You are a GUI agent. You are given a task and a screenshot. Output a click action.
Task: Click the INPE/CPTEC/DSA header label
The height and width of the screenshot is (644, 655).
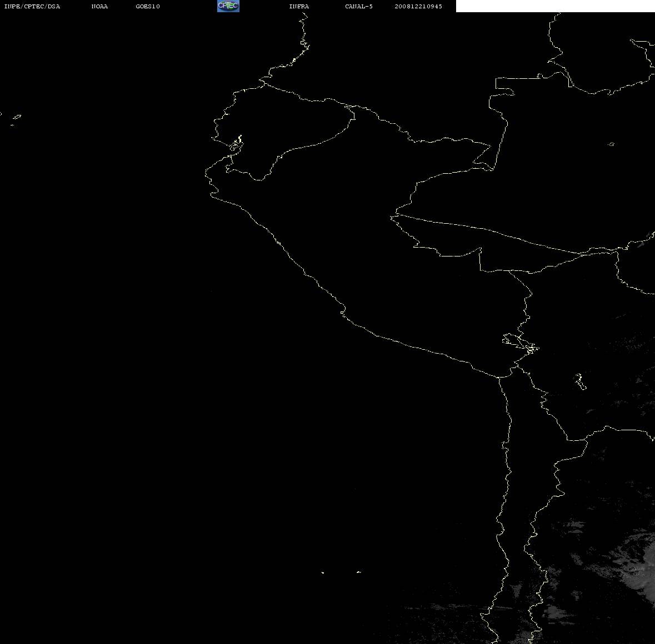pyautogui.click(x=32, y=6)
